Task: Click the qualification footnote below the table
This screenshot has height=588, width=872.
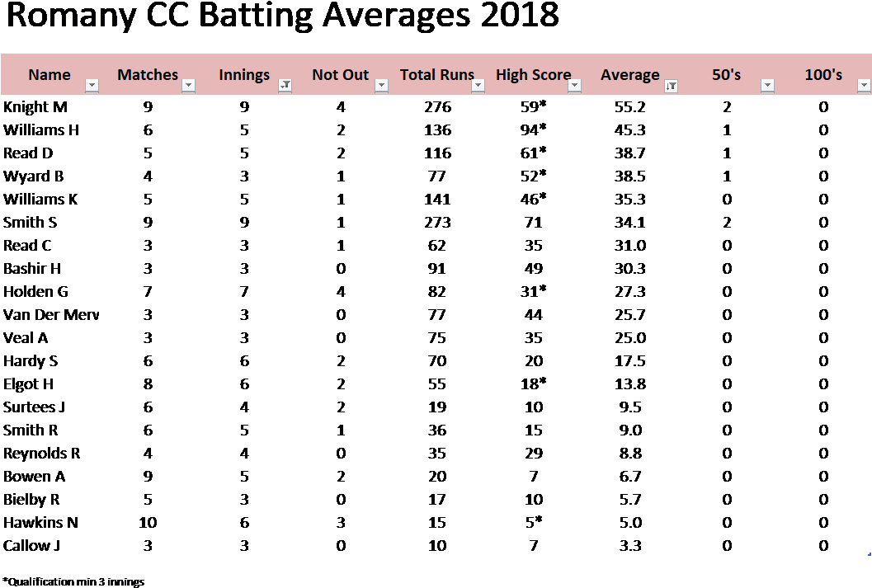Action: 73,583
